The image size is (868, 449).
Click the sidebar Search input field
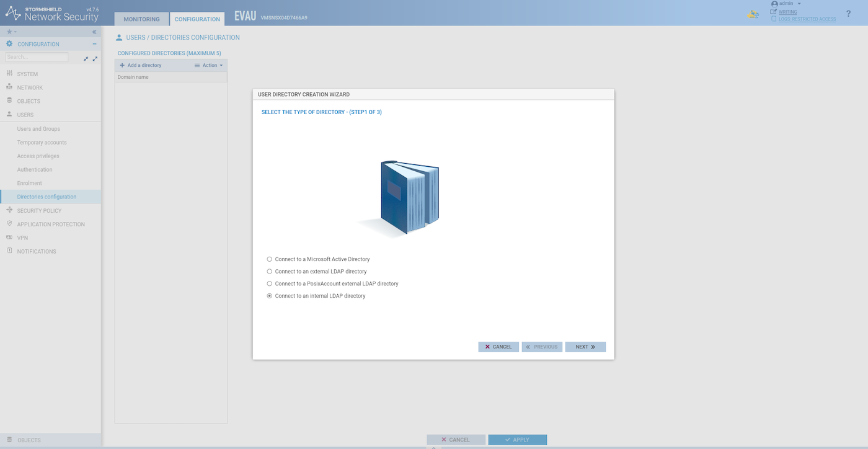click(37, 57)
